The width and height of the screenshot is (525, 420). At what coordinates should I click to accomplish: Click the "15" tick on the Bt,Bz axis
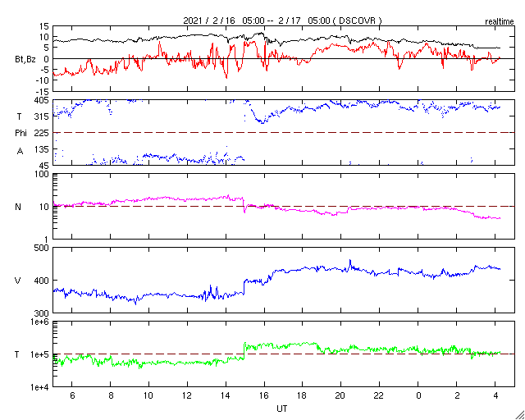coord(44,26)
